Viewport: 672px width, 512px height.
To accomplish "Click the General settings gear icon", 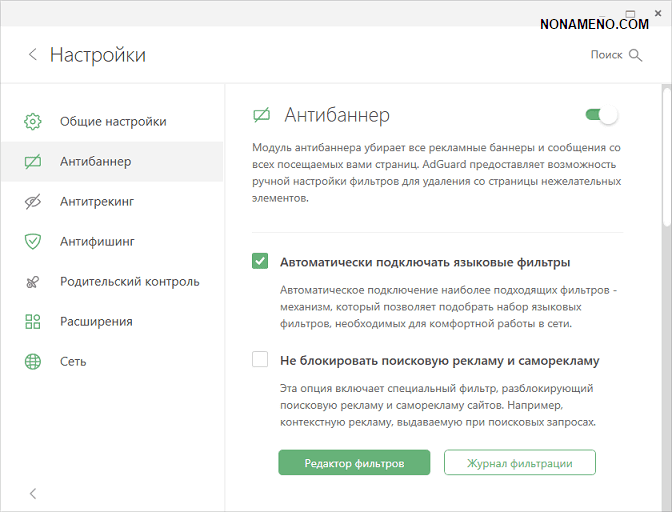I will 33,121.
